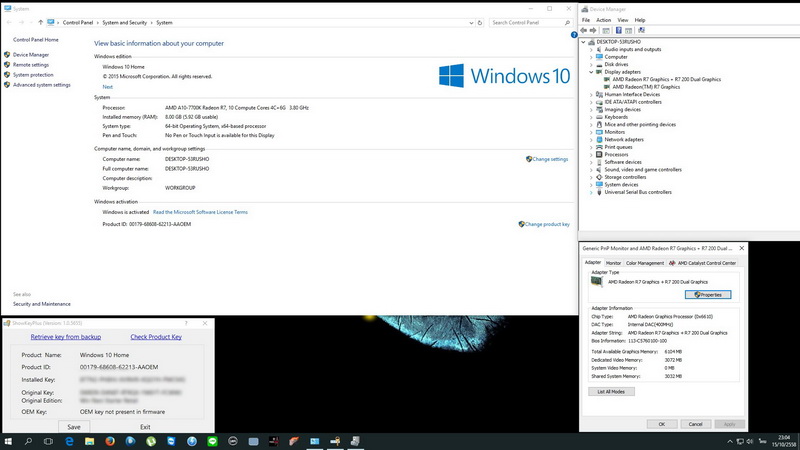Screen dimensions: 800x450
Task: Open Advanced system settings link
Action: 41,85
